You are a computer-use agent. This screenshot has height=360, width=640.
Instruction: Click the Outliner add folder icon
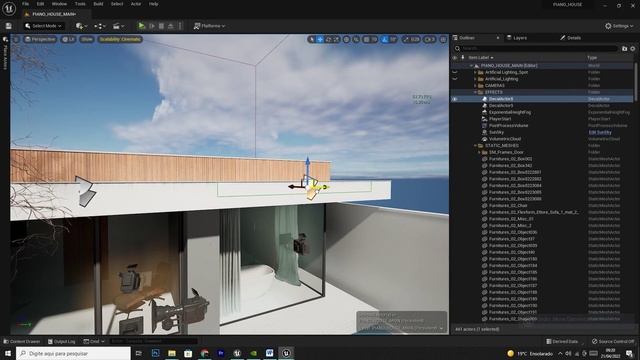click(624, 49)
